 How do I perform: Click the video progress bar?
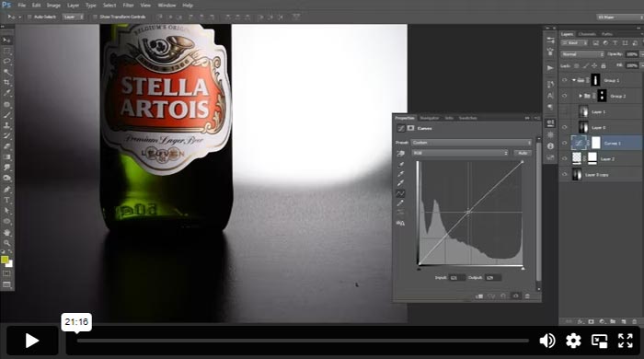303,341
